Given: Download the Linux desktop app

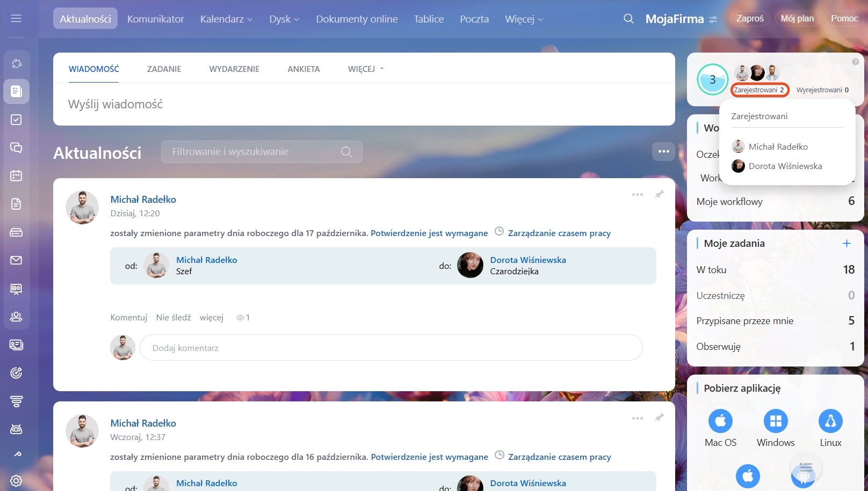Looking at the screenshot, I should [x=830, y=421].
